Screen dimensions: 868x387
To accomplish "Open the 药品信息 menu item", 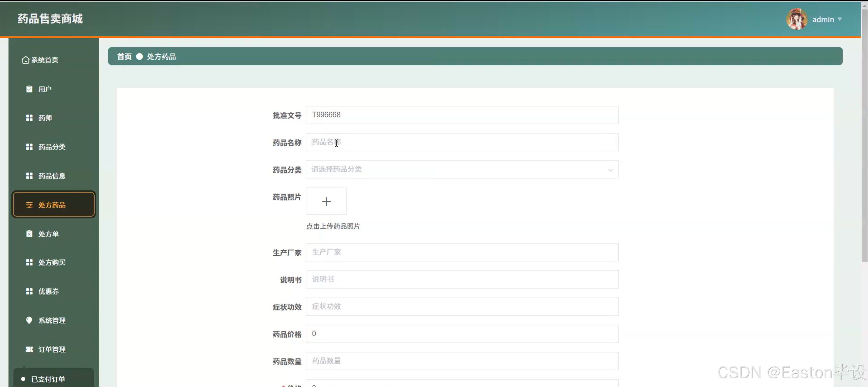I will (x=53, y=176).
